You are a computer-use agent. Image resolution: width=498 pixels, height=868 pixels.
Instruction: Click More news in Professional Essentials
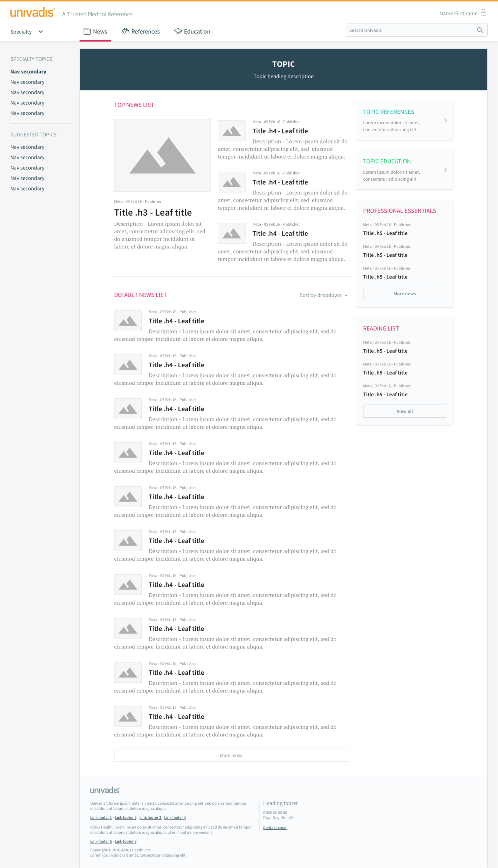click(404, 294)
